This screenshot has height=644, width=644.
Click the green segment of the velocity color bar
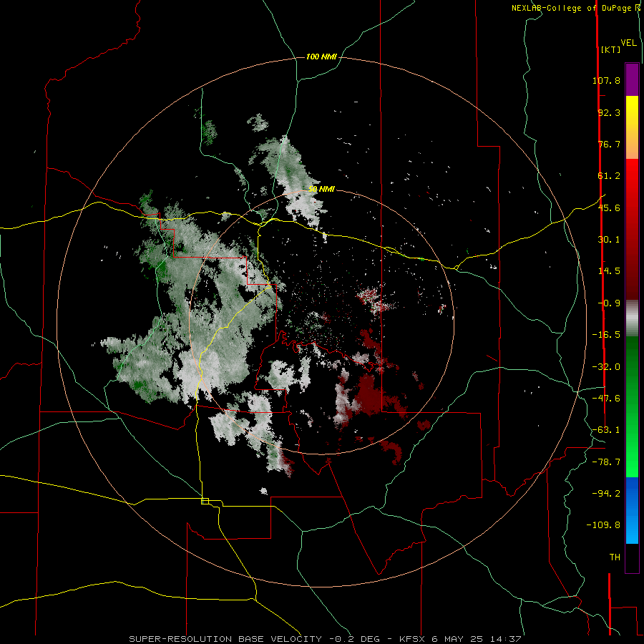(632, 406)
